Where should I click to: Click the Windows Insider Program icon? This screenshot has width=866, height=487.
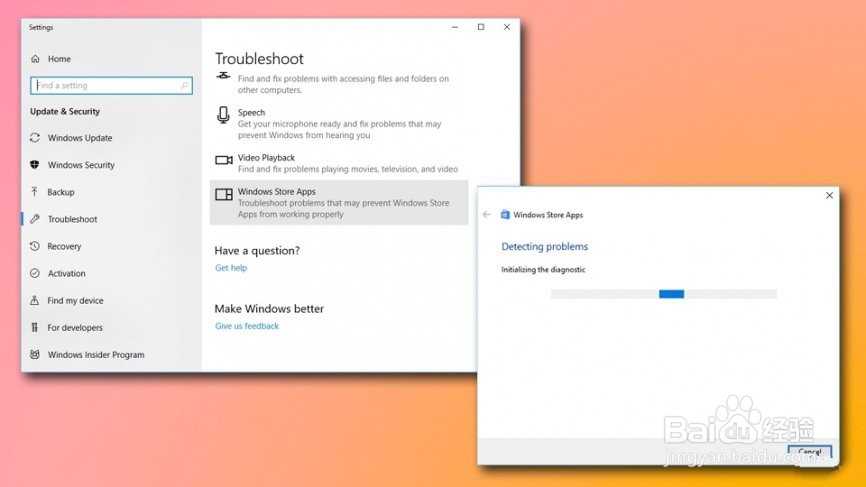coord(35,354)
